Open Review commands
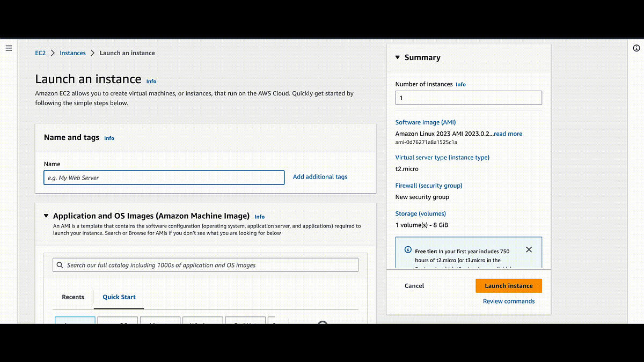644x362 pixels. [x=508, y=301]
